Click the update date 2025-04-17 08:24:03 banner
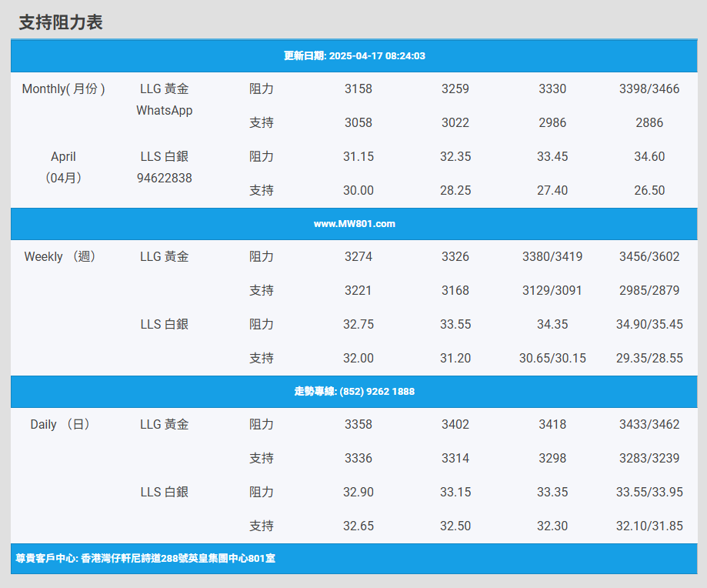Viewport: 707px width, 588px height. coord(354,56)
